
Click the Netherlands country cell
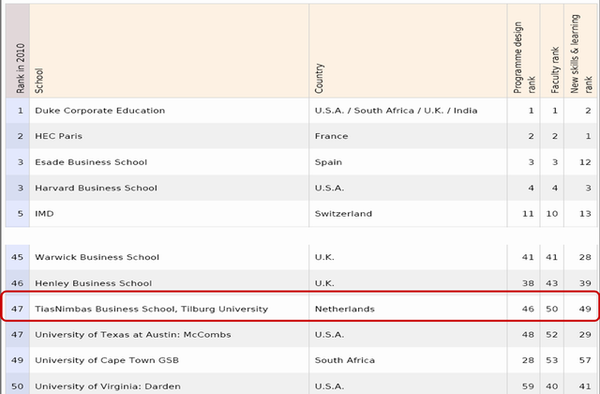coord(344,309)
